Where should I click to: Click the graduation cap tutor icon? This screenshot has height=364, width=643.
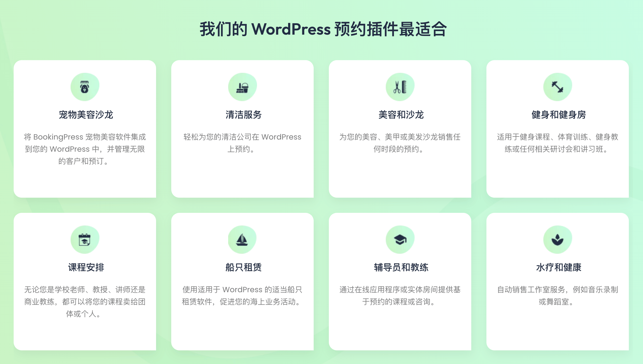[x=400, y=240]
